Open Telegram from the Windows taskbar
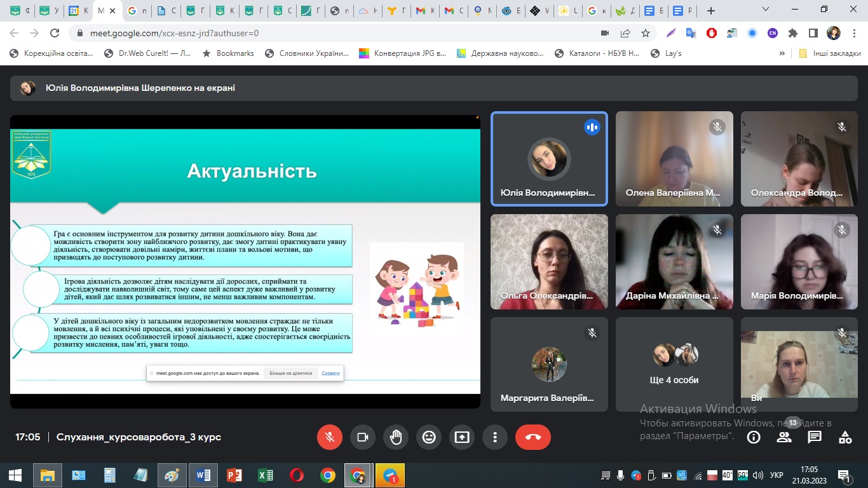The height and width of the screenshot is (488, 868). pos(390,475)
